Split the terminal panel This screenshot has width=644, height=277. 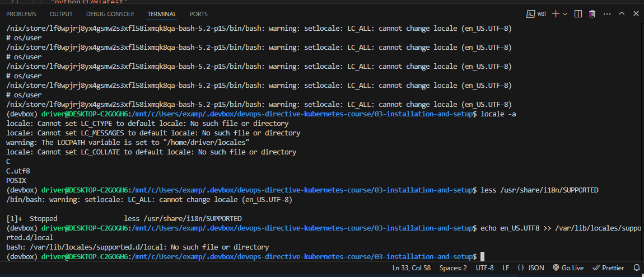(578, 14)
